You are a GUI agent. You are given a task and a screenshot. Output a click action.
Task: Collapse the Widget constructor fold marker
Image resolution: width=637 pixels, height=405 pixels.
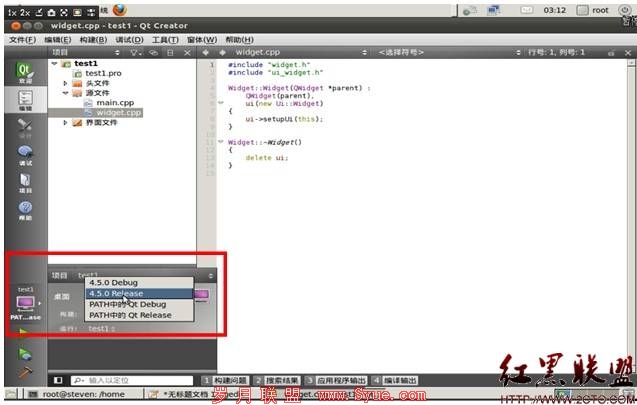tap(221, 103)
